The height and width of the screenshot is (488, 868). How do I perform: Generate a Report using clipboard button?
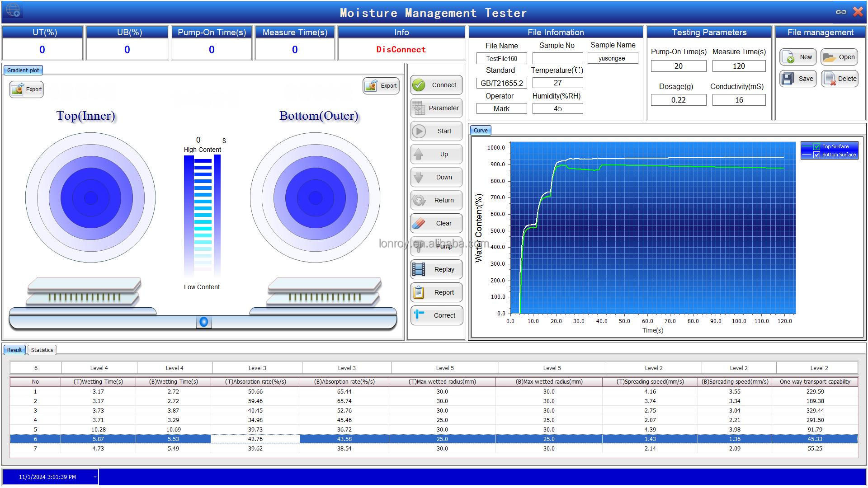click(x=436, y=292)
